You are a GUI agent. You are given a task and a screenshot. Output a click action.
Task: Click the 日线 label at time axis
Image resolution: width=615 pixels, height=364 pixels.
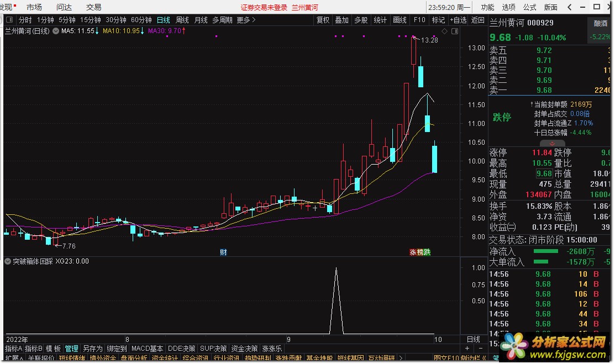click(x=474, y=340)
